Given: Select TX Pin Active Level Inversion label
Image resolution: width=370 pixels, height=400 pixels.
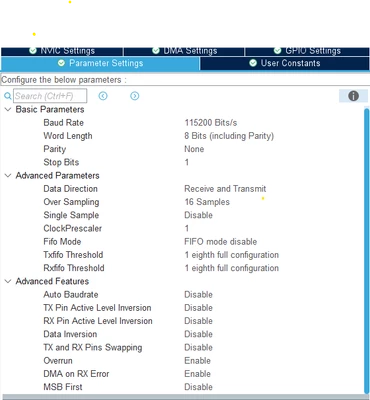Looking at the screenshot, I should click(x=97, y=308).
